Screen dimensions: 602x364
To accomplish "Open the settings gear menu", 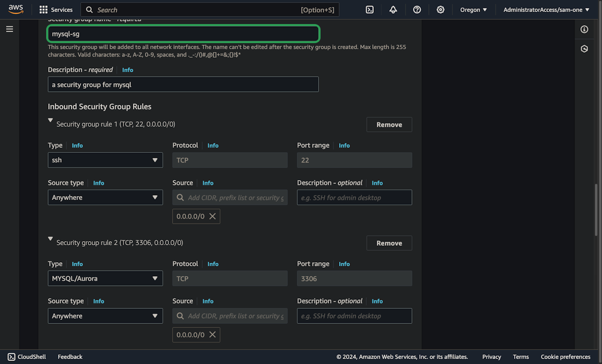I will click(x=440, y=10).
